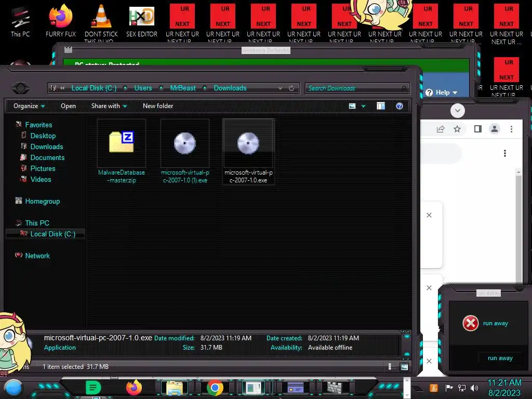Open File Explorer taskbar icon
Image resolution: width=532 pixels, height=399 pixels.
(175, 388)
